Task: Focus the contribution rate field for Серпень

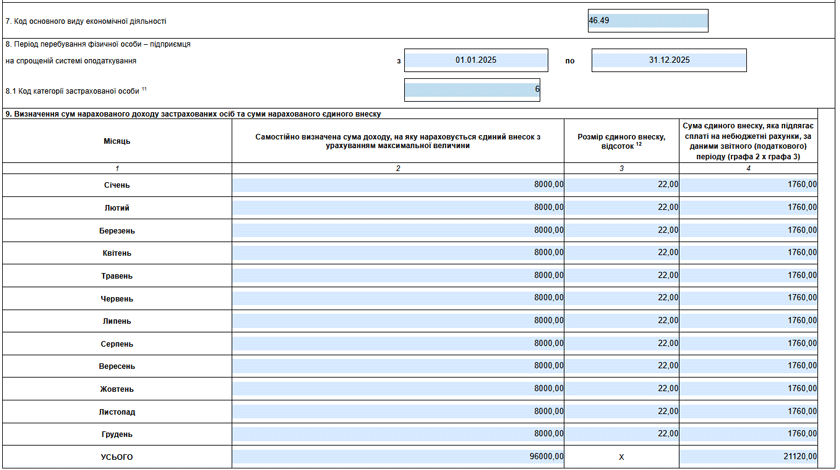Action: click(622, 344)
